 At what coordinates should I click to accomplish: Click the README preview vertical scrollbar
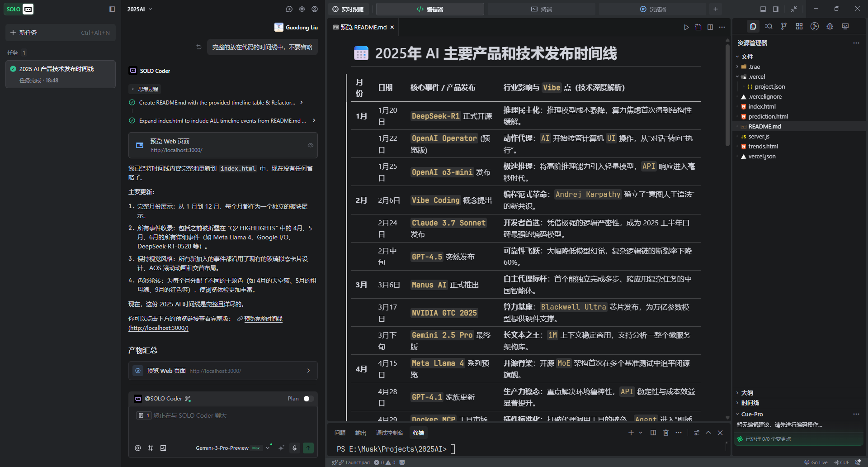(727, 95)
